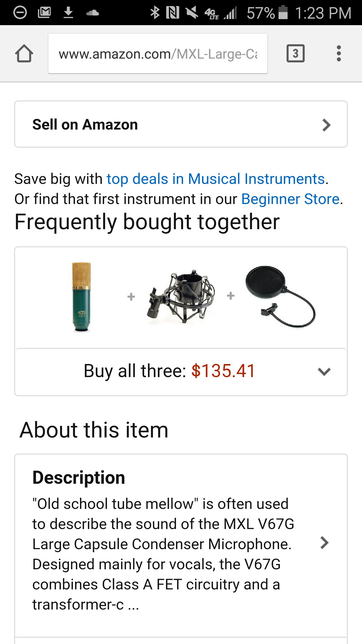Open Sell on Amazon chevron arrow
Screen dimensions: 362x644
pyautogui.click(x=326, y=125)
